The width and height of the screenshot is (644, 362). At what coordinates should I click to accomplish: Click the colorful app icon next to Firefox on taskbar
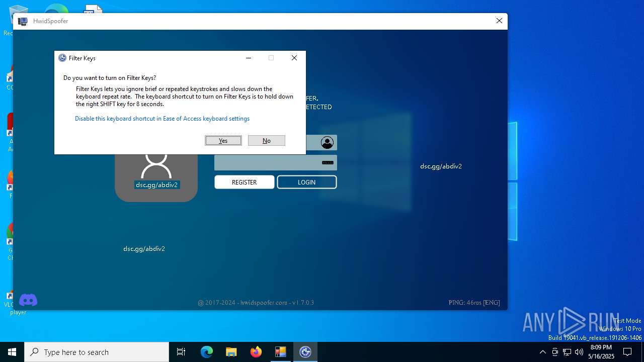[281, 352]
